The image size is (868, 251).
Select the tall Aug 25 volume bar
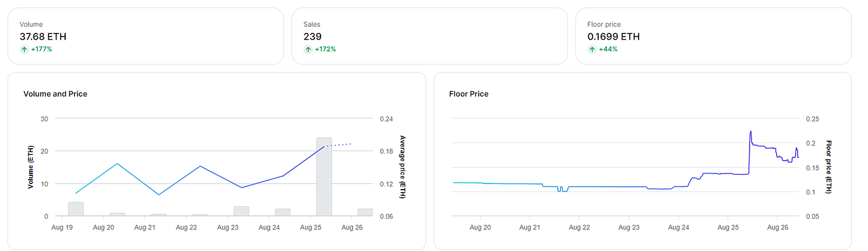(x=324, y=177)
